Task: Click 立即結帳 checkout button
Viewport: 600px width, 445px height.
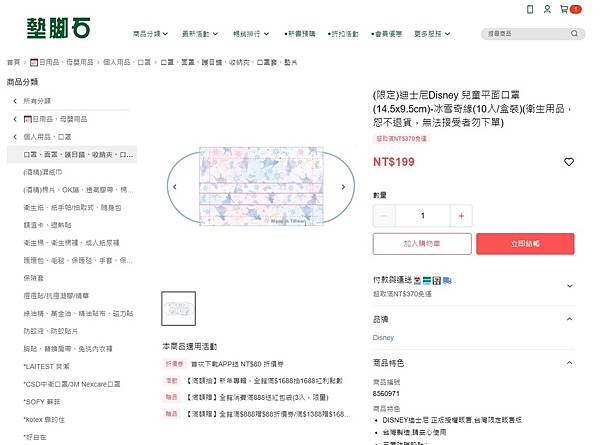Action: (x=525, y=244)
